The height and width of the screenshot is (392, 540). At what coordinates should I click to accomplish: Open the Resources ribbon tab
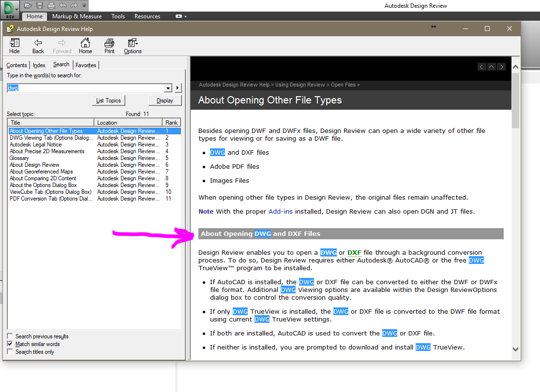click(x=147, y=16)
